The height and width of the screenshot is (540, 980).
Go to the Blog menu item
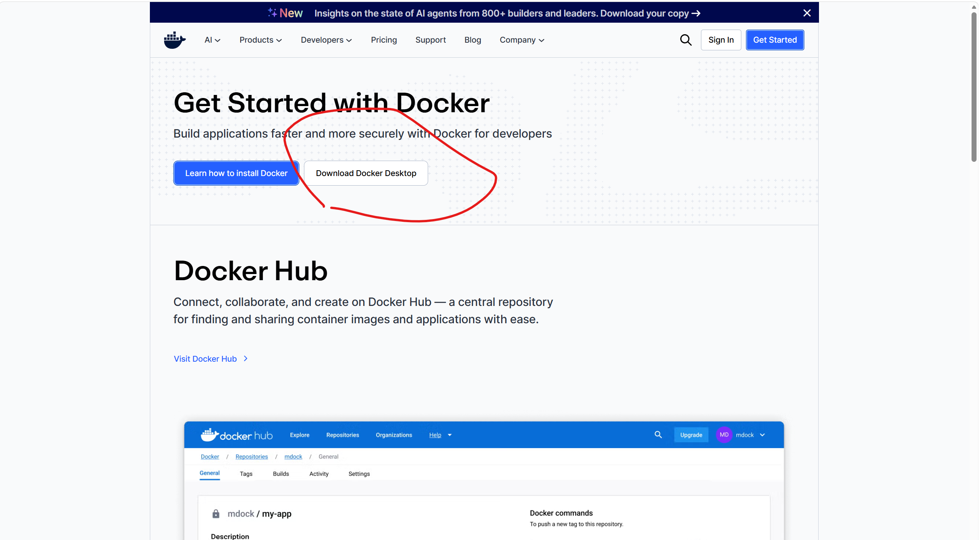[x=472, y=40]
